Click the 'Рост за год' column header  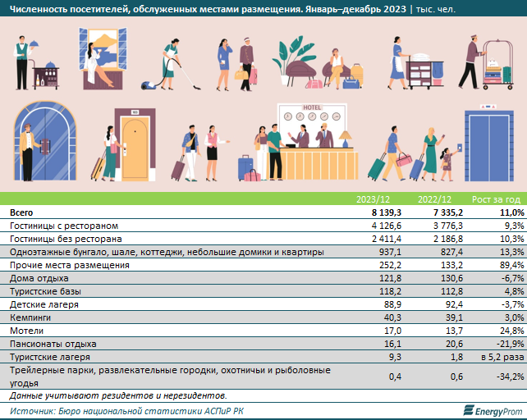pyautogui.click(x=496, y=199)
